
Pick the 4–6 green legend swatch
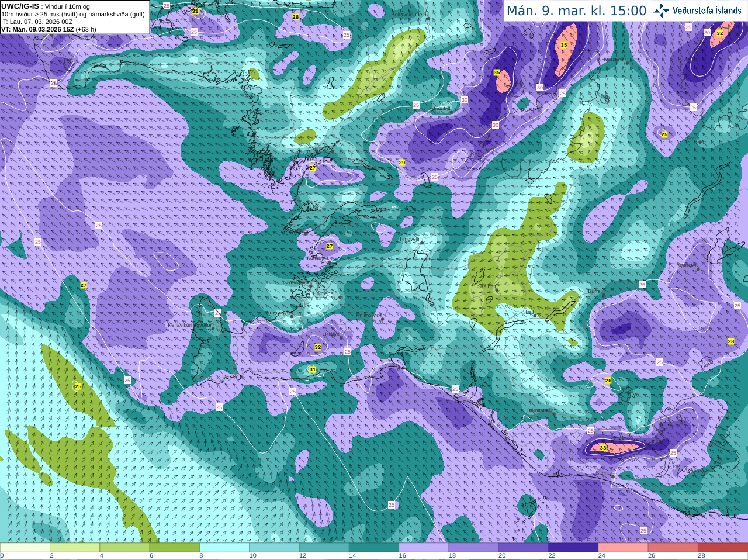coord(125,548)
